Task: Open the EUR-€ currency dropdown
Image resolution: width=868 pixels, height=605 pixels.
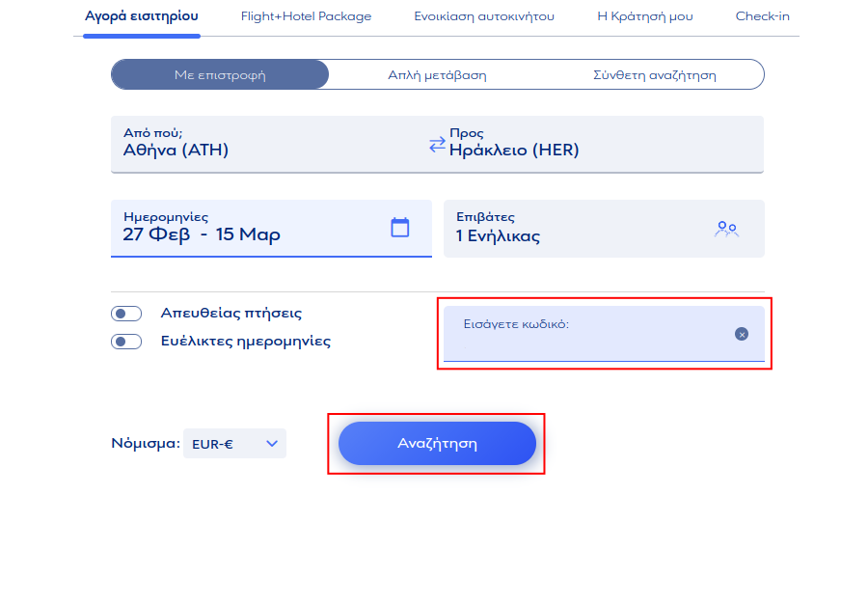Action: [x=234, y=444]
